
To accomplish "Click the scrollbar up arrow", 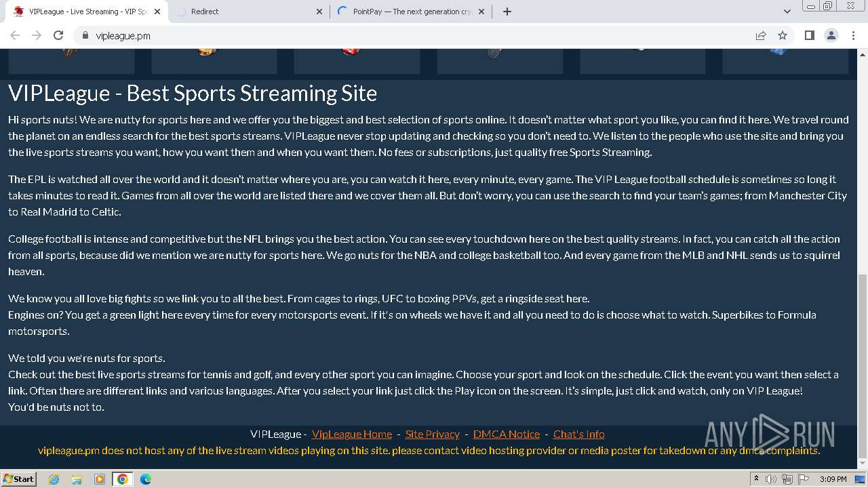I will click(x=862, y=54).
